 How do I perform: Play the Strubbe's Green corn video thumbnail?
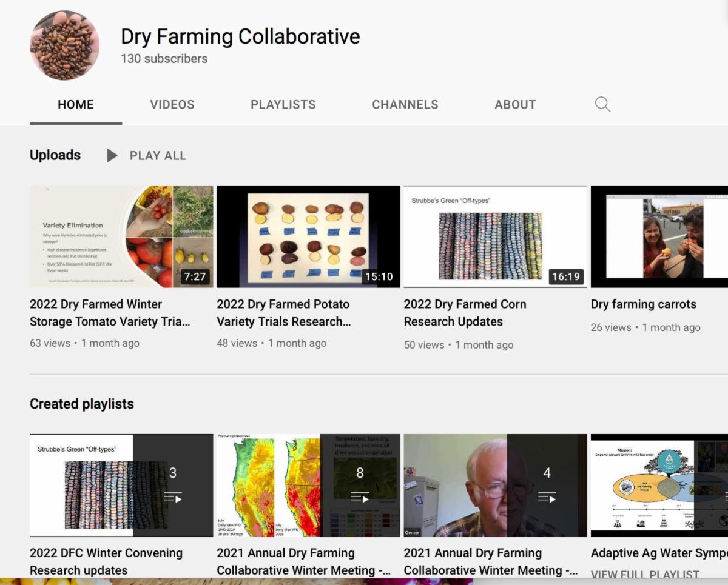pyautogui.click(x=495, y=236)
